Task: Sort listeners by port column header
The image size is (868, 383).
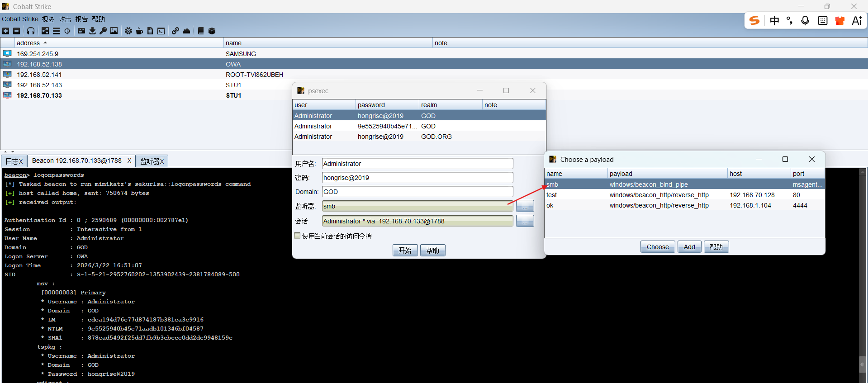Action: coord(807,174)
